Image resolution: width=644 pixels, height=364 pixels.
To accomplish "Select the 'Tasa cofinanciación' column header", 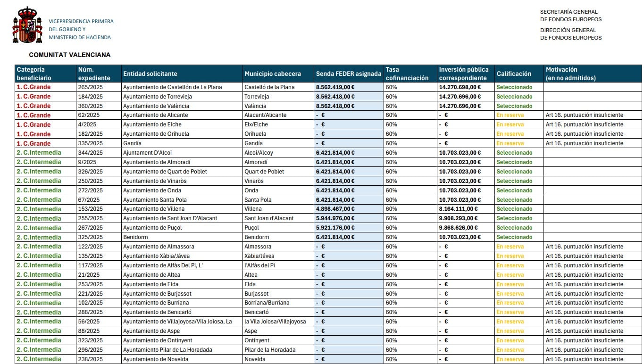I will [407, 74].
